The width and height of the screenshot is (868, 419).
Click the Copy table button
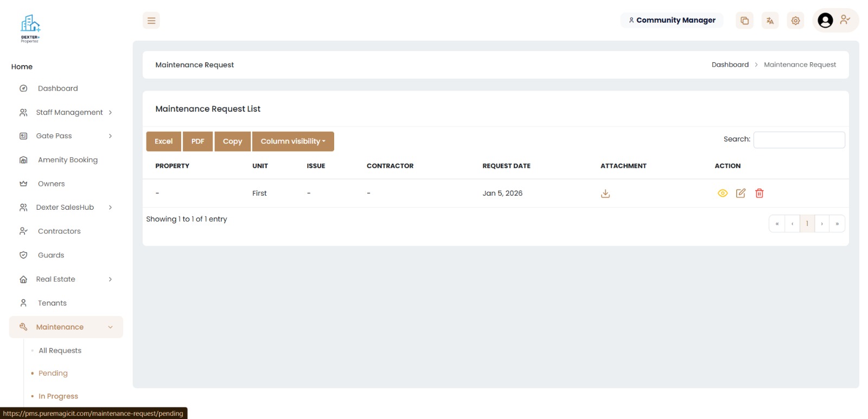point(232,141)
